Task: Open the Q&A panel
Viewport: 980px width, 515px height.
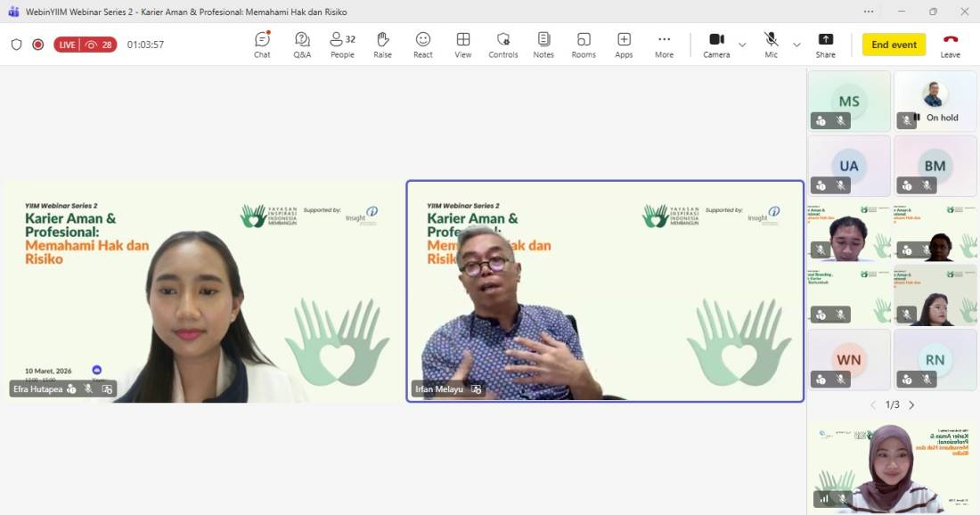Action: [x=302, y=45]
